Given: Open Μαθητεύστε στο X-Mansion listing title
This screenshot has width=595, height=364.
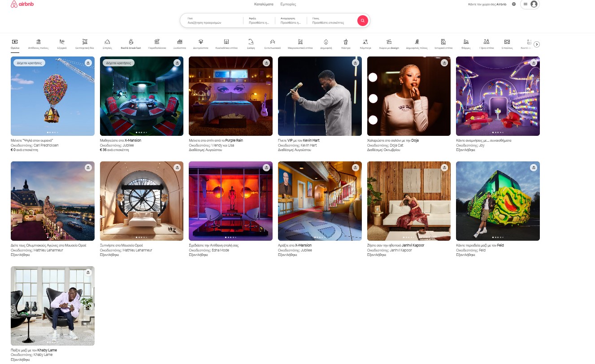Looking at the screenshot, I should [121, 140].
